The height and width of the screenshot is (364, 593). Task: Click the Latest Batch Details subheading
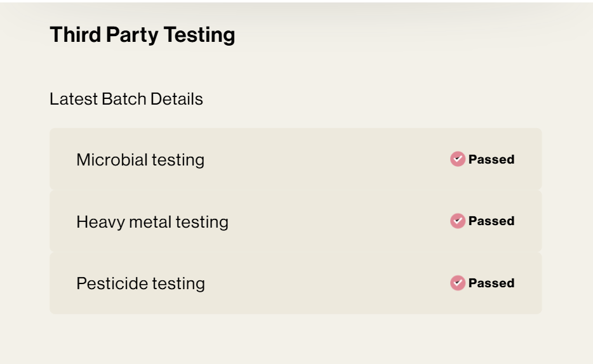126,99
